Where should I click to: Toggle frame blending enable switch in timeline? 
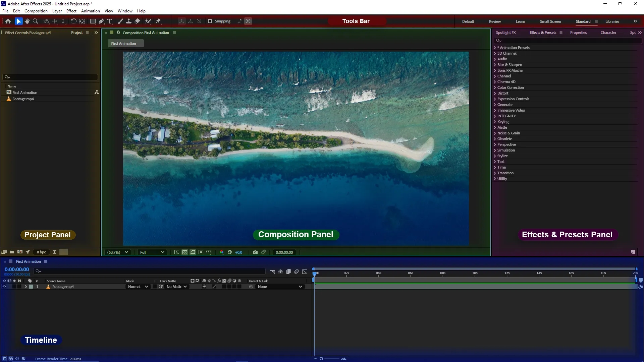pos(288,271)
